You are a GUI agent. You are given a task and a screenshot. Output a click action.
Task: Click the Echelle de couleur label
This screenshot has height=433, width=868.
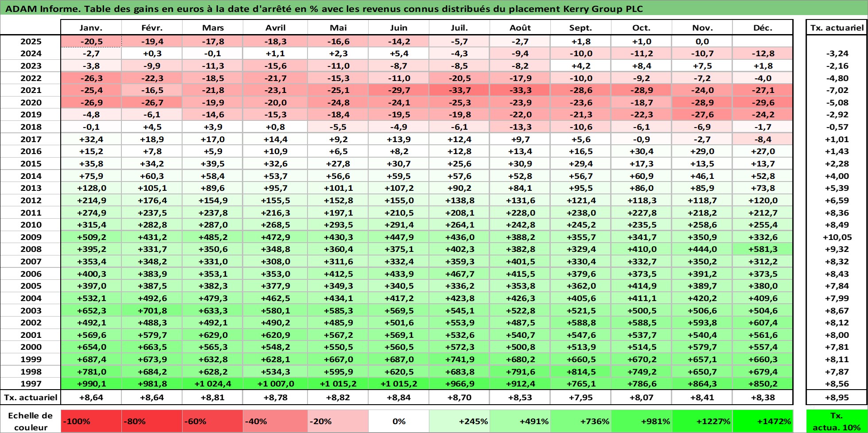pos(31,421)
